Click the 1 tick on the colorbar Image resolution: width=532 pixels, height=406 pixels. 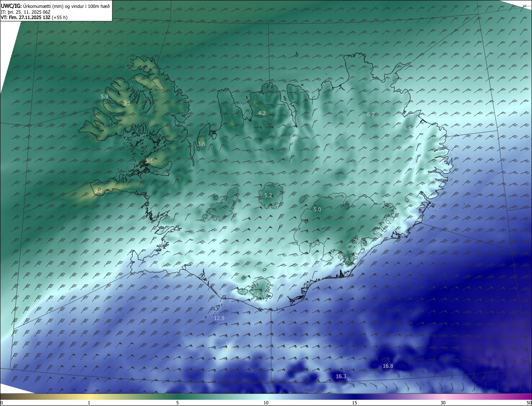[89, 403]
